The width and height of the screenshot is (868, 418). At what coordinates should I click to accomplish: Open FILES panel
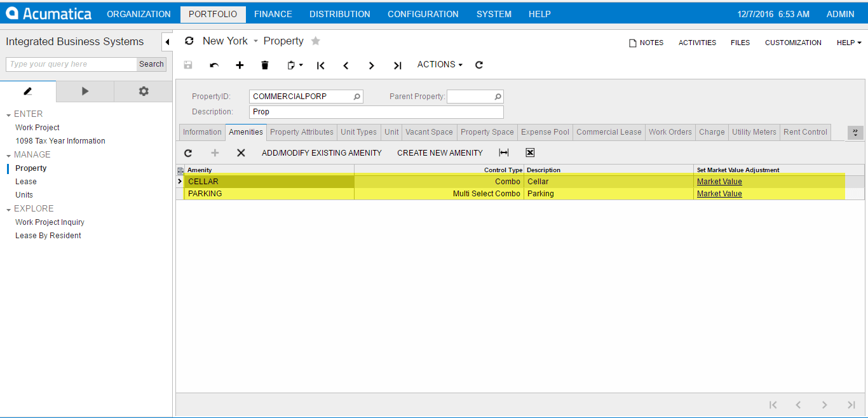(x=740, y=43)
